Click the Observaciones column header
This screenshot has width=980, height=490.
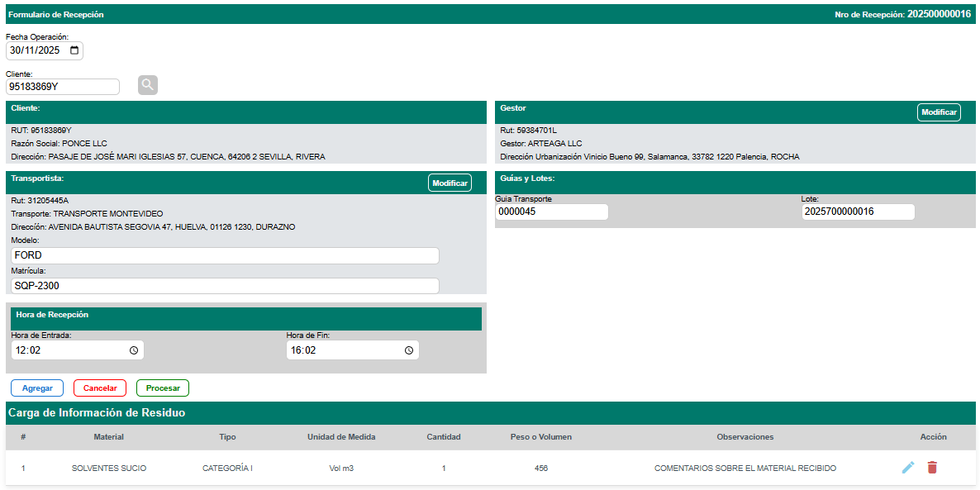(x=745, y=437)
